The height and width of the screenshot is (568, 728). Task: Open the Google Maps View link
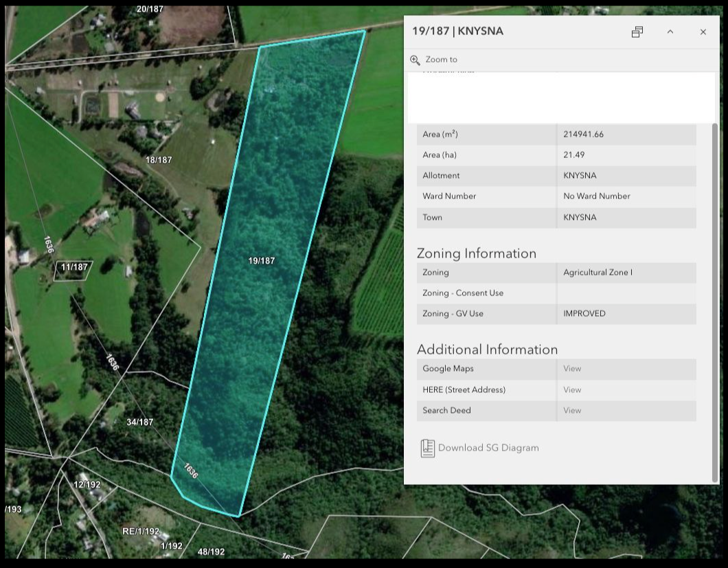571,369
